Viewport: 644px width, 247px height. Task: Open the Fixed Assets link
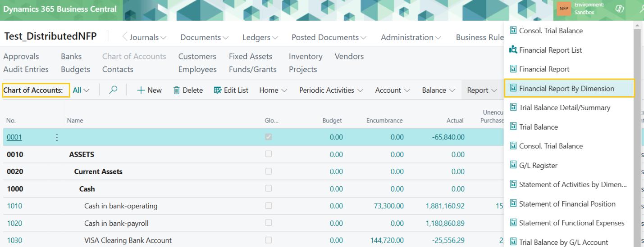251,56
